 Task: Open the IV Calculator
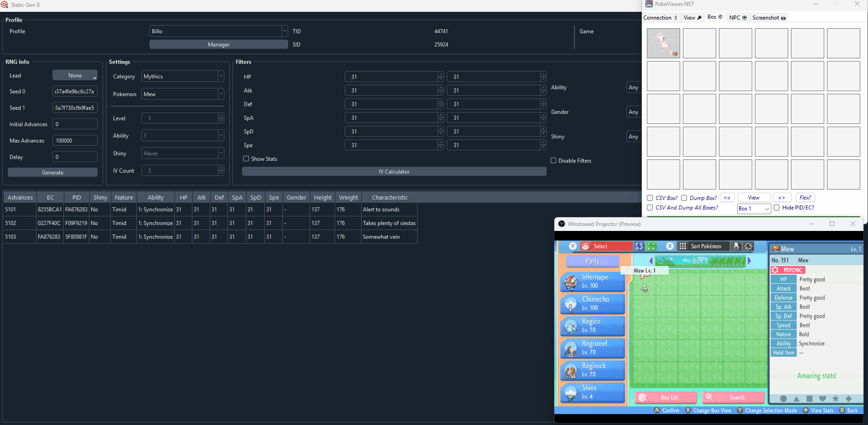(x=394, y=171)
